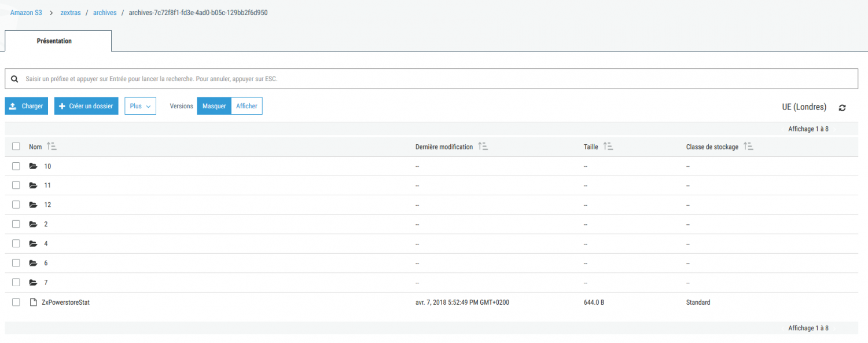Click the folder icon for folder 7
Screen dimensions: 868x343
[33, 283]
